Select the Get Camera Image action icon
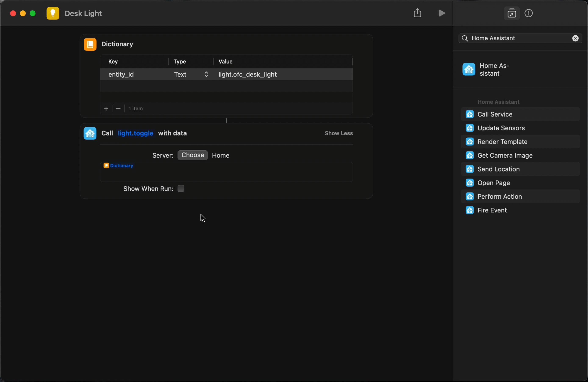 point(470,155)
